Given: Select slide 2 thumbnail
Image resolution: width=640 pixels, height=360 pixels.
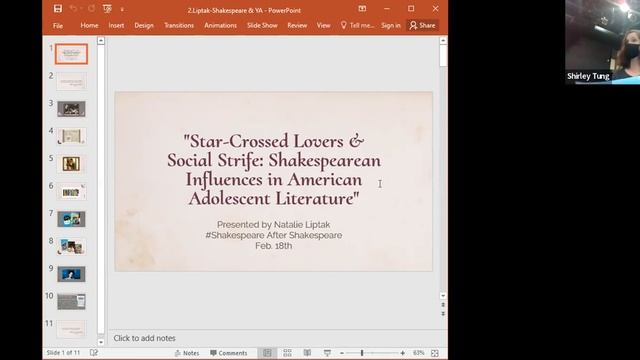Looking at the screenshot, I should (x=71, y=81).
